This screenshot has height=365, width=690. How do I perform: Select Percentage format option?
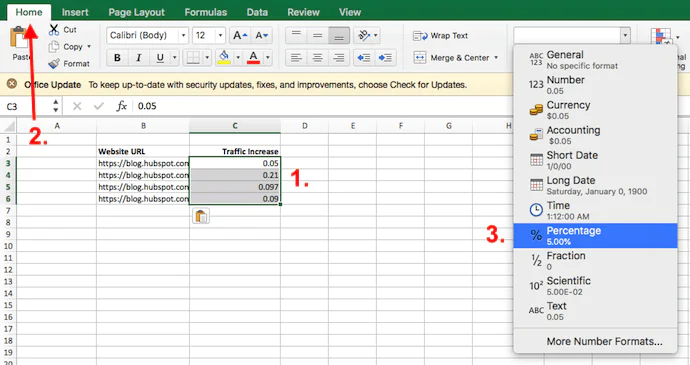pos(595,236)
